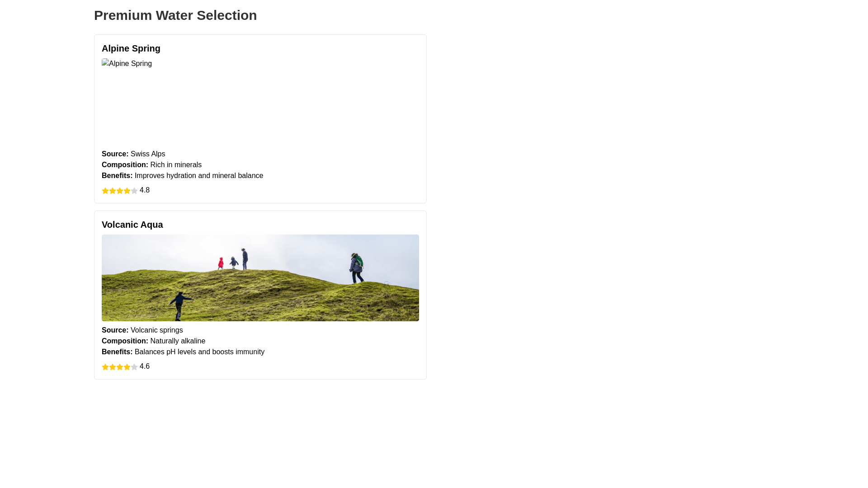The height and width of the screenshot is (488, 868).
Task: Click the grey fifth star under Alpine Spring
Action: pos(134,191)
